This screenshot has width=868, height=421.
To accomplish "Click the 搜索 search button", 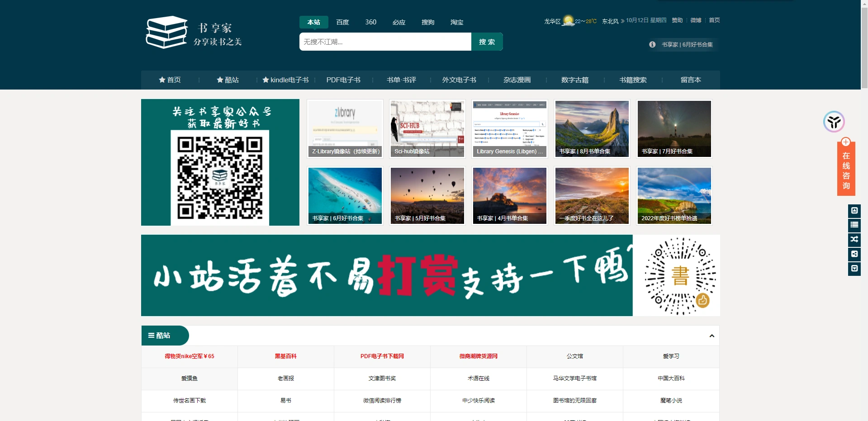I will [487, 42].
